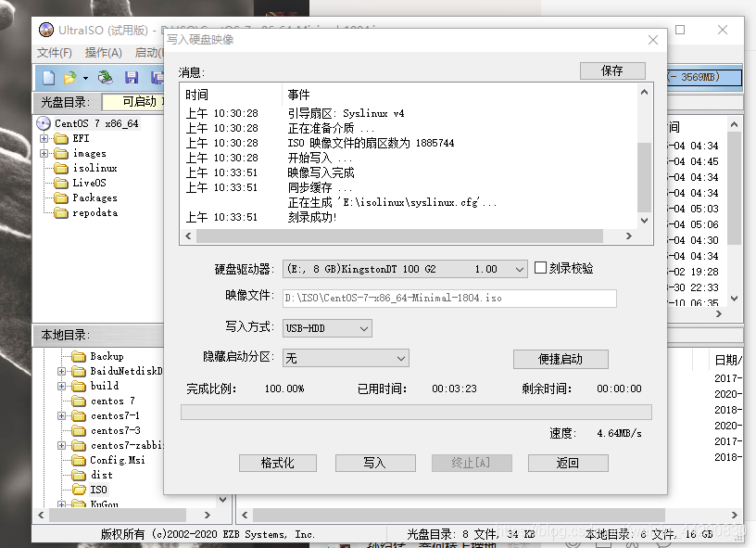Click the local directory tree scroll-right arrow
The width and height of the screenshot is (756, 548).
(x=208, y=516)
